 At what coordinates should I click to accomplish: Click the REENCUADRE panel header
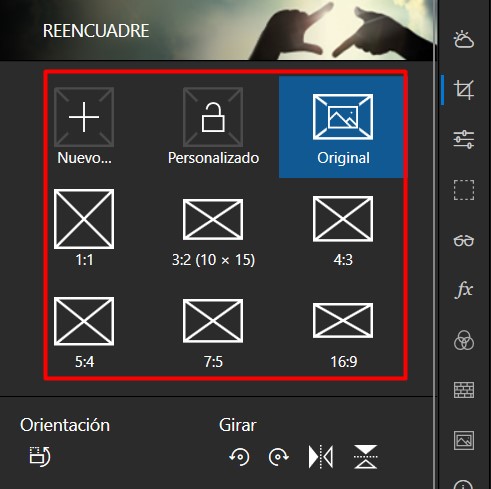(96, 31)
